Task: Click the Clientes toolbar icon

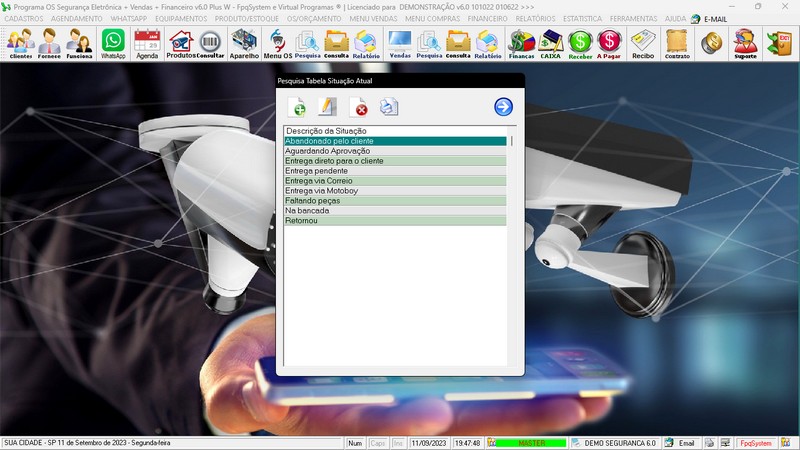Action: [x=20, y=44]
